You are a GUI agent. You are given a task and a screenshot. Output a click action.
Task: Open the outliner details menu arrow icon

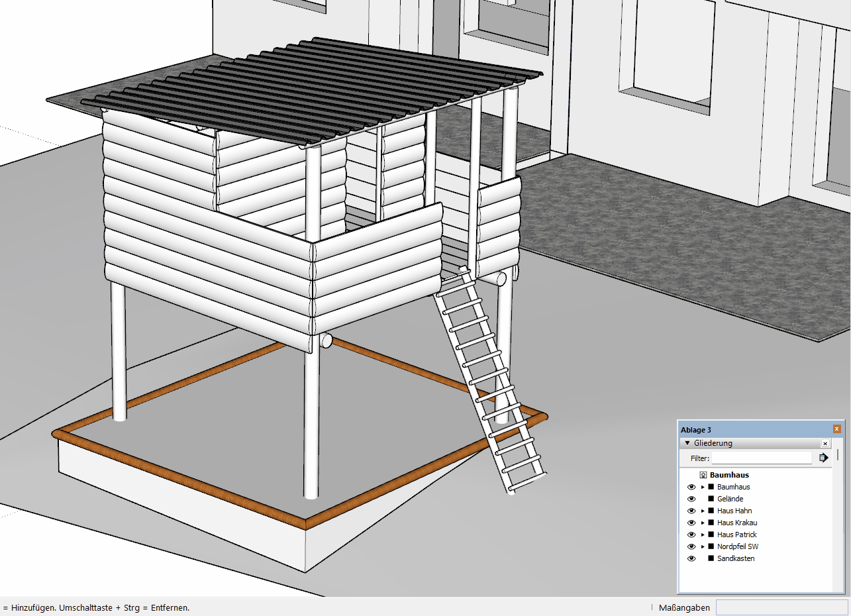tap(823, 458)
